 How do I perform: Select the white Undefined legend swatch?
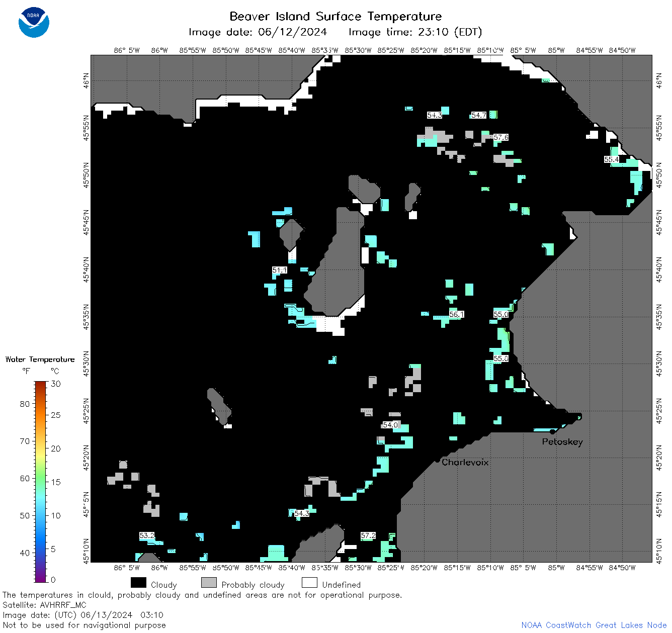click(x=309, y=583)
